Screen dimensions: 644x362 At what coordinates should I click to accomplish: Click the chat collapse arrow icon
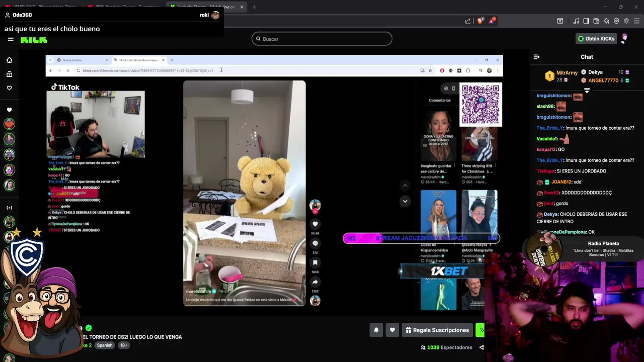(536, 57)
